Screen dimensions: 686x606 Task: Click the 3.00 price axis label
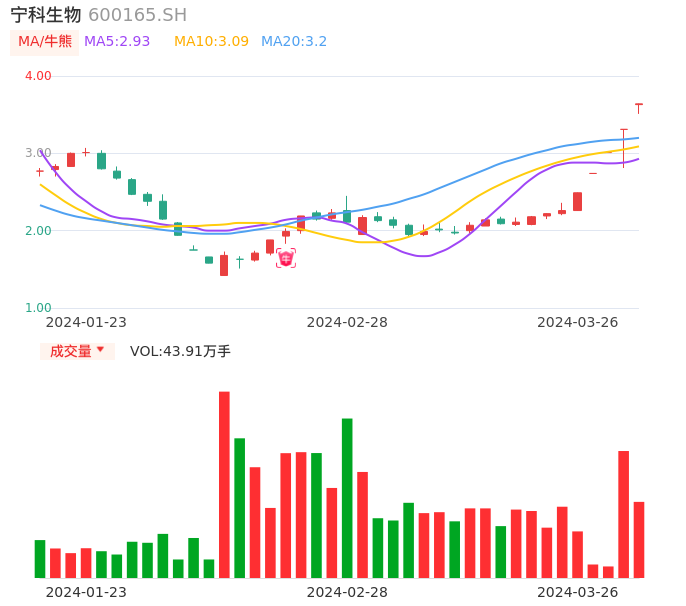38,153
